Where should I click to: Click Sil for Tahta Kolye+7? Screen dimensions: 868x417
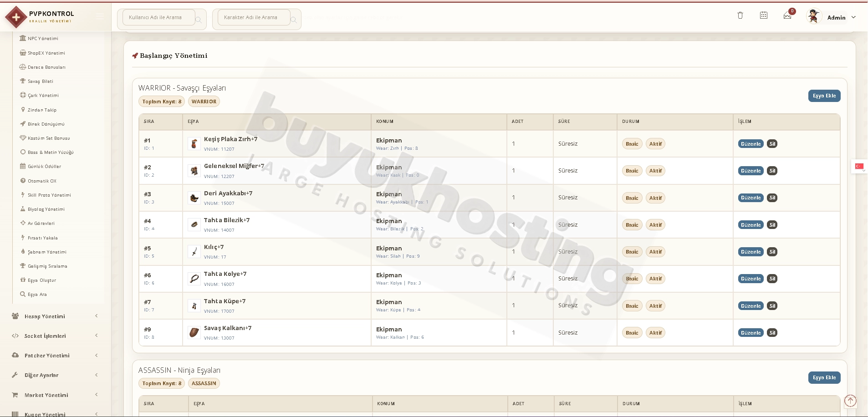coord(772,279)
